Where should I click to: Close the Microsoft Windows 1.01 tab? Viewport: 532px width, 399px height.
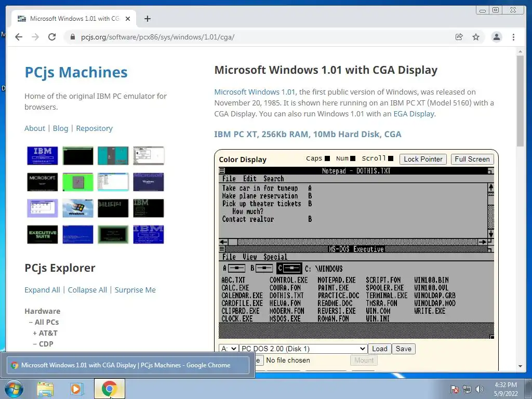(128, 19)
